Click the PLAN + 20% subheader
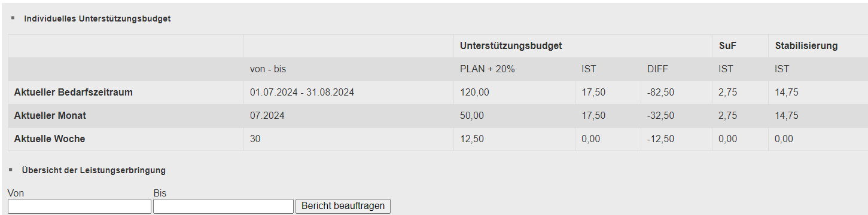The width and height of the screenshot is (868, 215). click(x=488, y=69)
